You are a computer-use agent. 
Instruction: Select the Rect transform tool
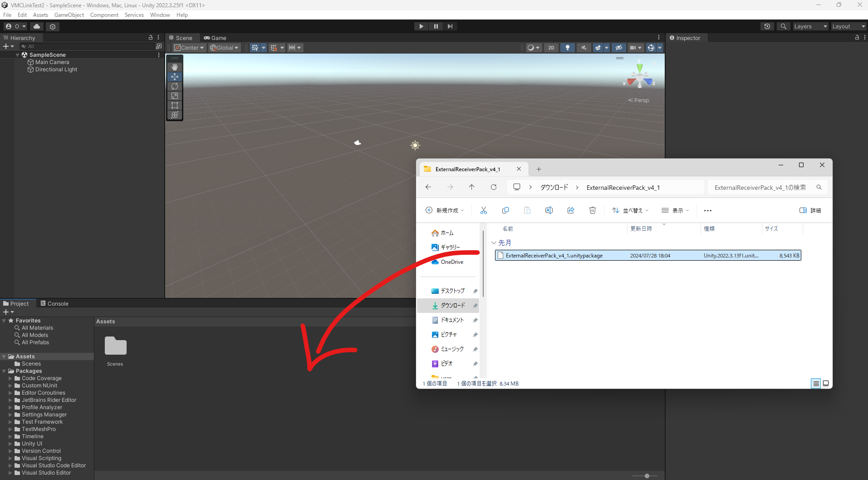tap(174, 105)
